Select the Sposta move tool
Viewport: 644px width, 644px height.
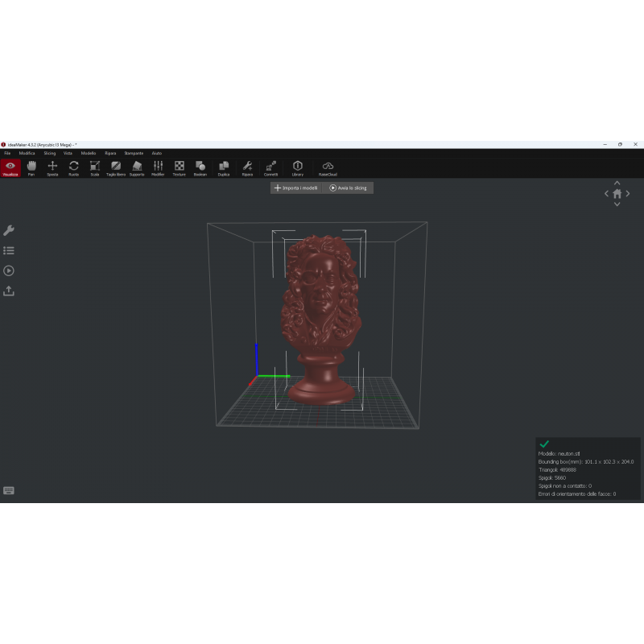pos(52,167)
